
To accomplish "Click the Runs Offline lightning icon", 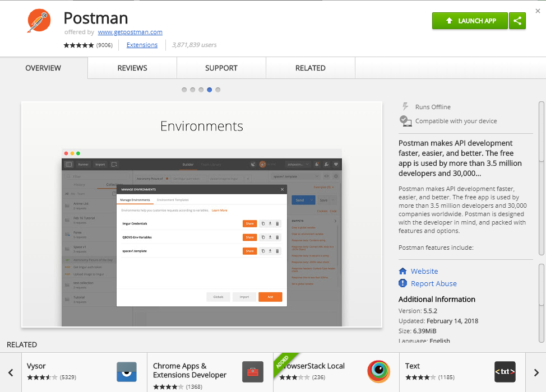I will 405,106.
